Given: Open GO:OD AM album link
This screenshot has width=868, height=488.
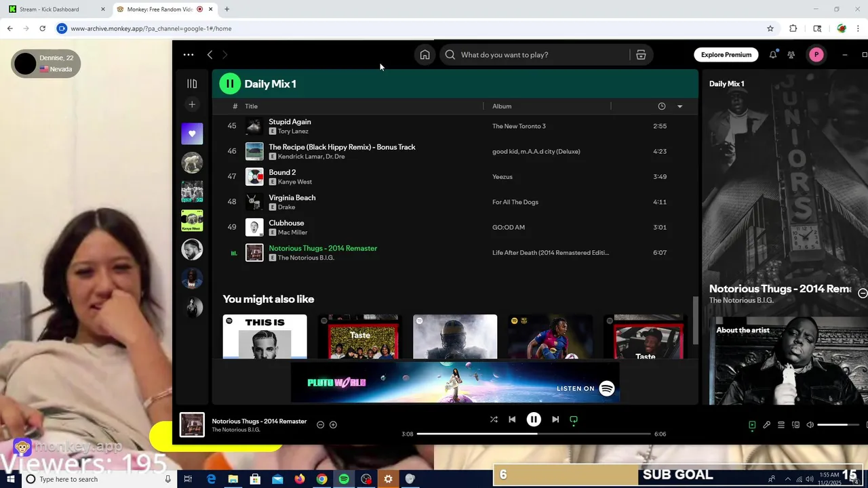Looking at the screenshot, I should (x=509, y=227).
